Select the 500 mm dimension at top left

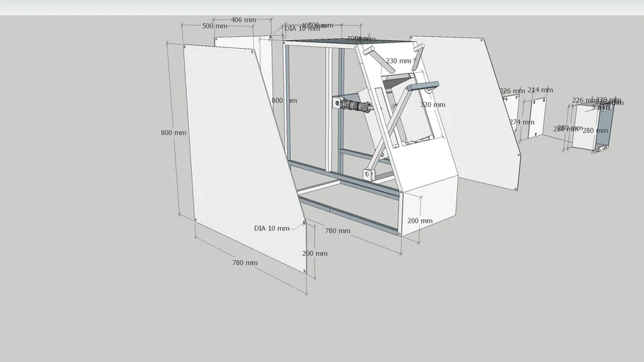[x=214, y=26]
